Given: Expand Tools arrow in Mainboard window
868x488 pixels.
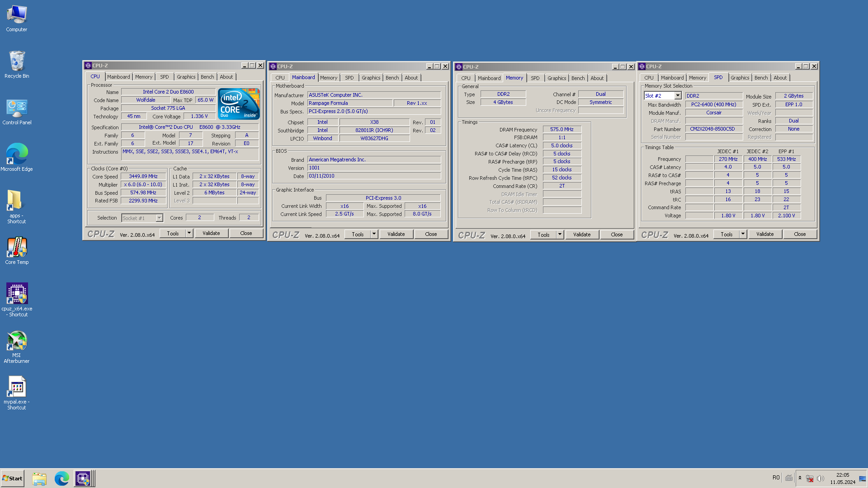Looking at the screenshot, I should point(374,234).
